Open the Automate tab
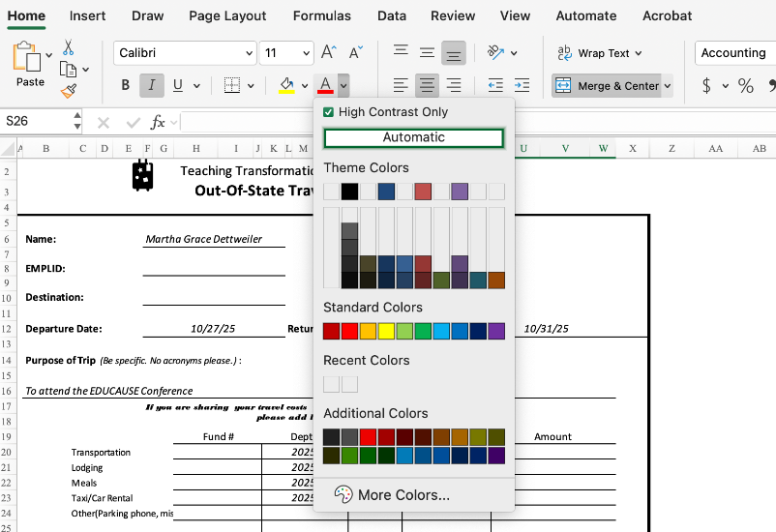Viewport: 776px width, 532px height. pos(586,15)
